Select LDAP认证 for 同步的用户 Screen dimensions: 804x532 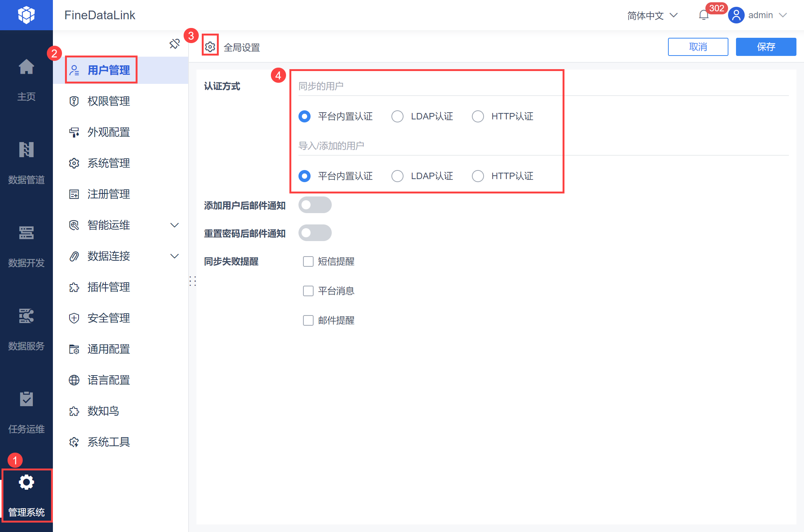(397, 116)
